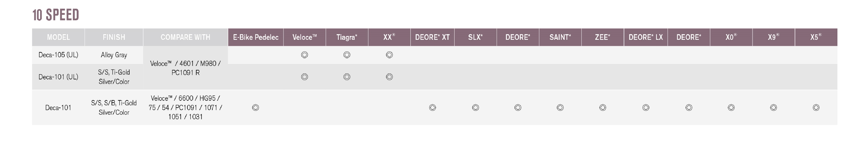Click Deca-101 X5 compatibility circle
868x146 pixels.
pos(816,107)
